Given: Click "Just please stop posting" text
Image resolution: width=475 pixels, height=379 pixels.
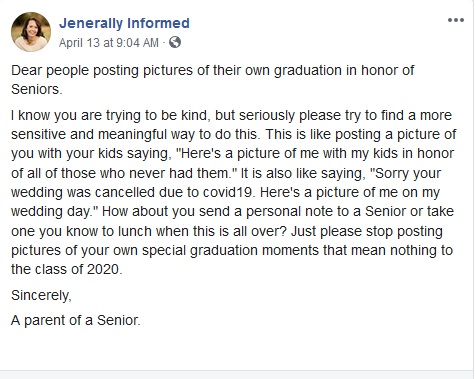Looking at the screenshot, I should pos(367,231).
